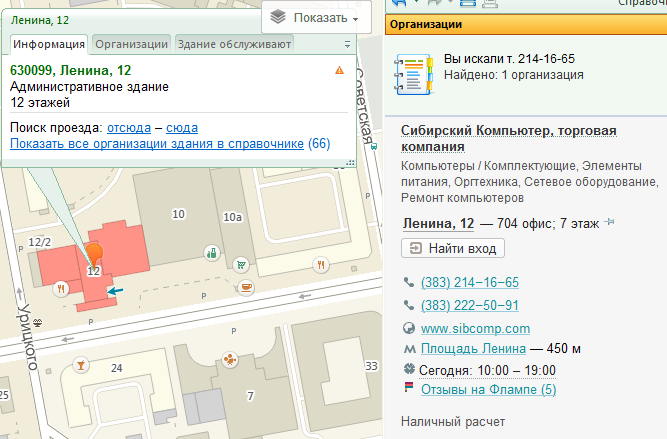Click the card resize grip corner

coord(350,162)
